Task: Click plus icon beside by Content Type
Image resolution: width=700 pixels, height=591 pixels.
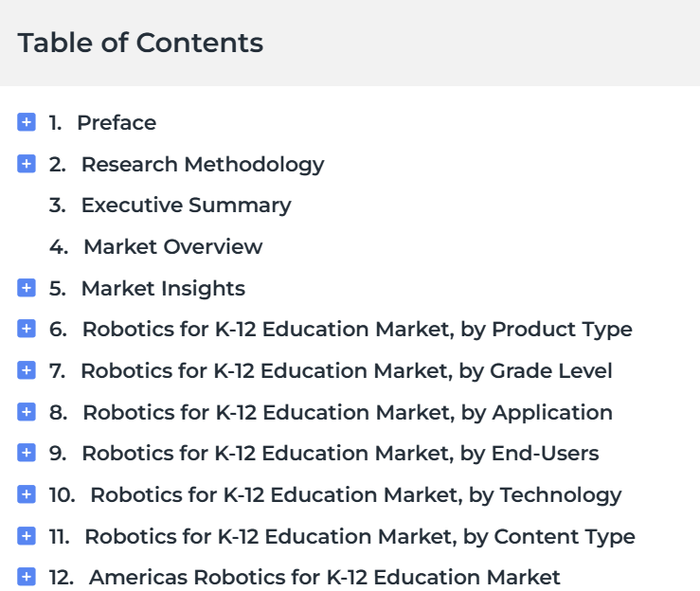Action: pos(27,536)
